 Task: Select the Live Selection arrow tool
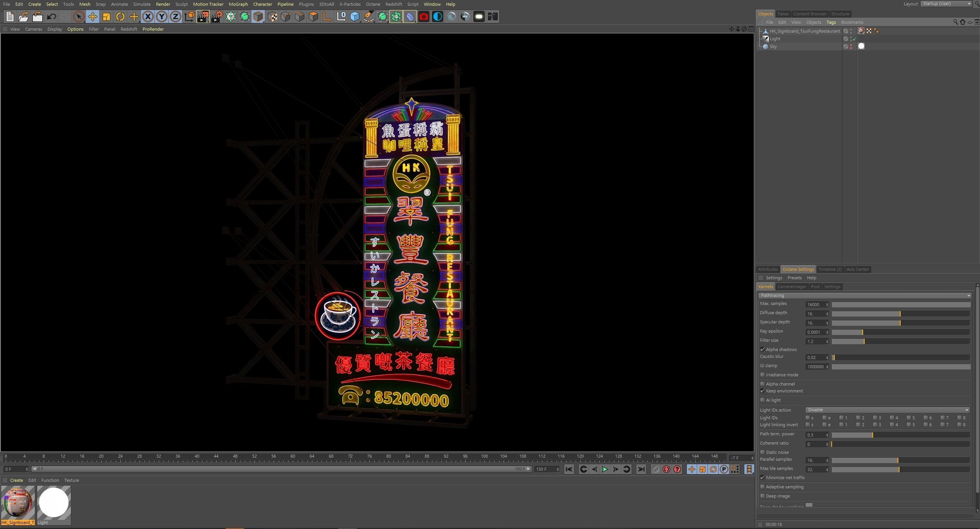pyautogui.click(x=79, y=16)
